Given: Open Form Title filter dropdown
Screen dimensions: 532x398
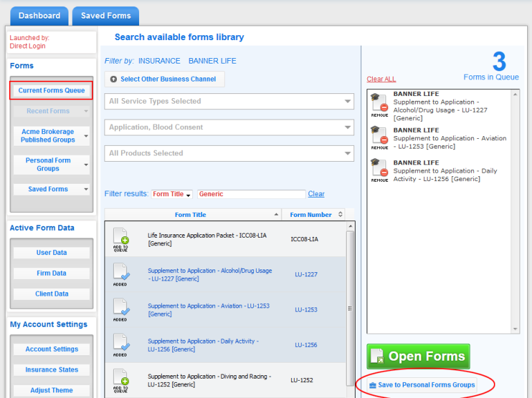Looking at the screenshot, I should (172, 194).
